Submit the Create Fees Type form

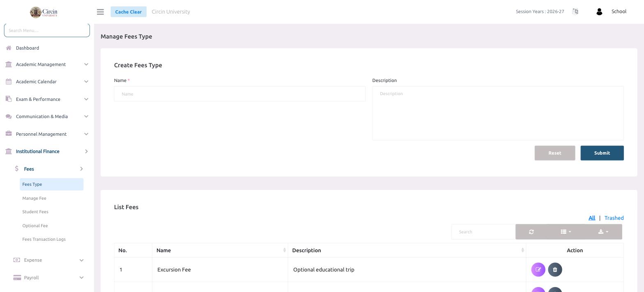[x=602, y=153]
